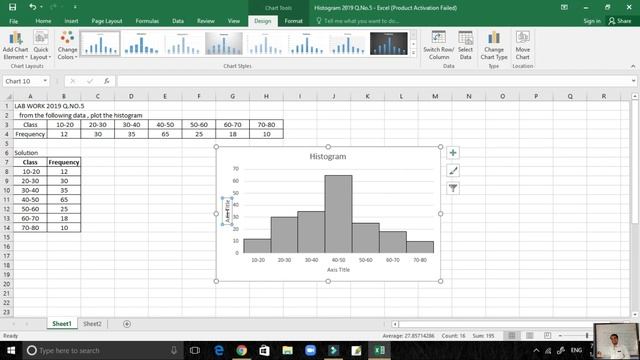Expand the formula bar
This screenshot has height=360, width=640.
[x=633, y=81]
